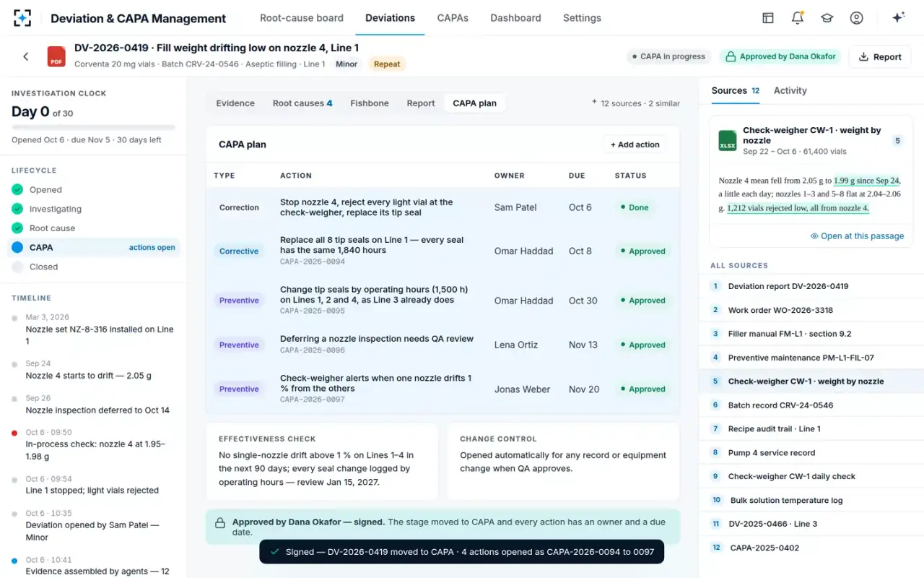
Task: Click the green check beside Opened stage
Action: point(17,190)
